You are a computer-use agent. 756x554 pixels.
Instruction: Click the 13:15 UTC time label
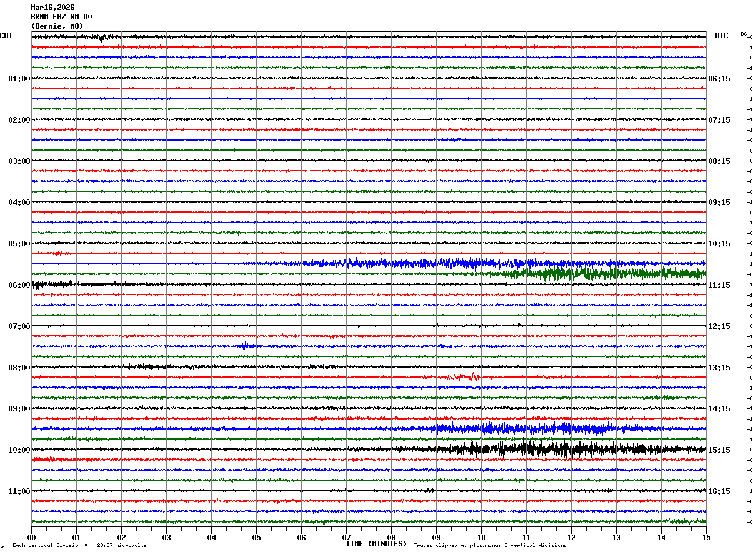pos(719,368)
